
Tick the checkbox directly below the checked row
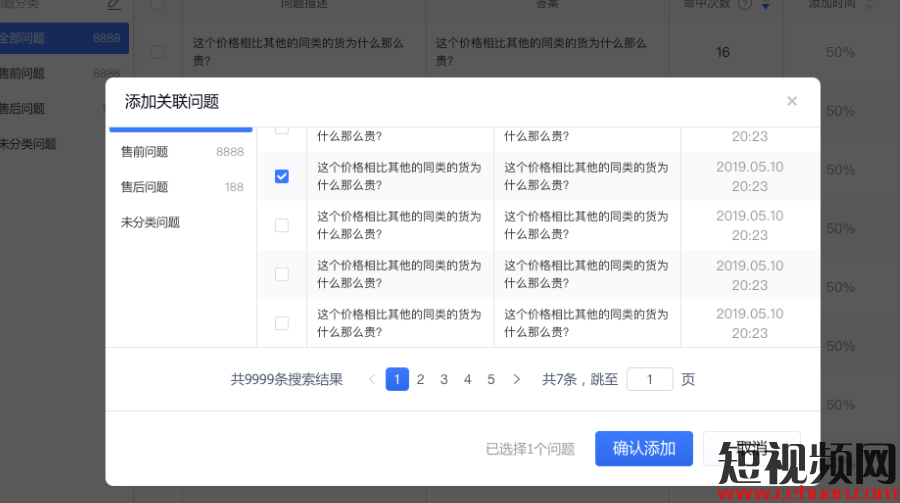tap(282, 225)
